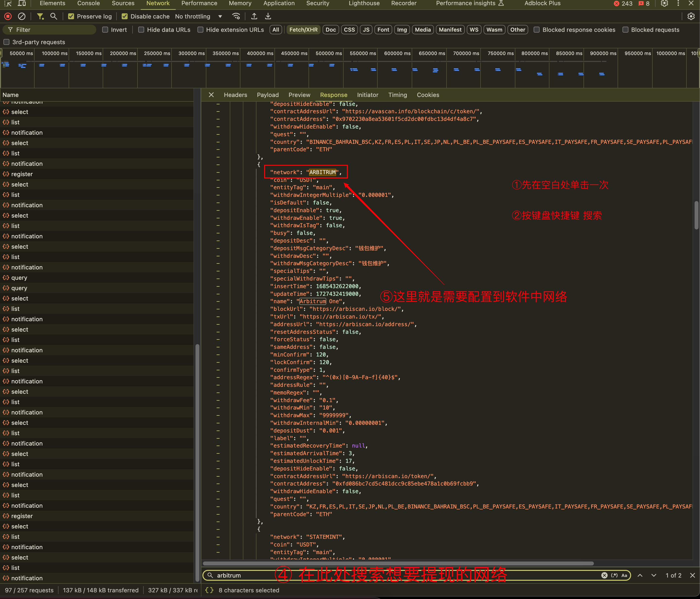This screenshot has width=700, height=599.
Task: Import HAR file upload icon
Action: (254, 16)
